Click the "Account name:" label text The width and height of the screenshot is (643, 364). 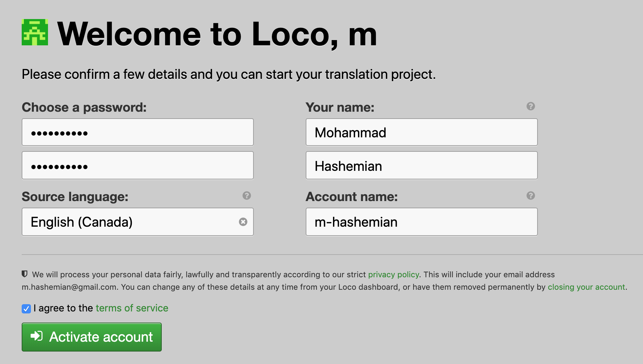(351, 196)
